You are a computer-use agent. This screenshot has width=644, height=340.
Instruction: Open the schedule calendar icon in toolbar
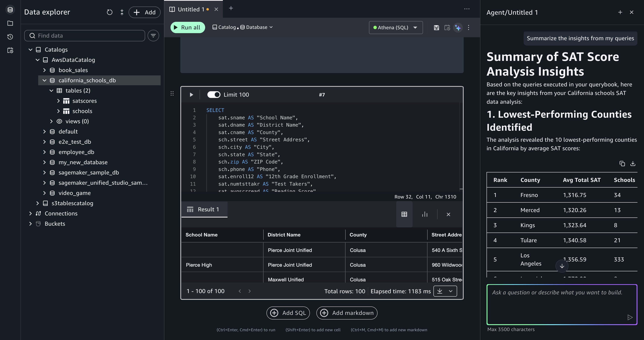click(x=447, y=28)
